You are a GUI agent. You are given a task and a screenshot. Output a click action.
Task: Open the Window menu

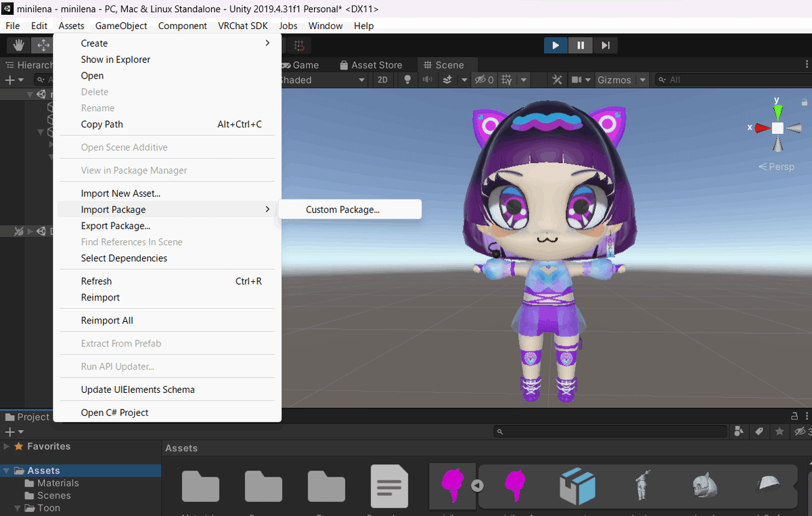pos(325,26)
